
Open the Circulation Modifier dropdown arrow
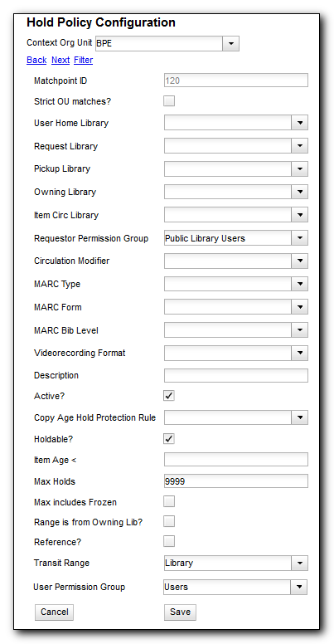click(x=300, y=261)
